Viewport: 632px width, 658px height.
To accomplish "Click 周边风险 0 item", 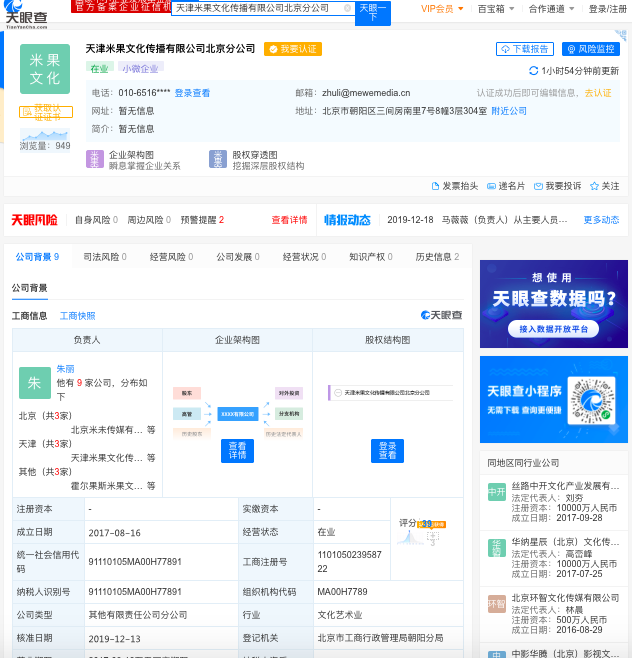I will click(149, 220).
